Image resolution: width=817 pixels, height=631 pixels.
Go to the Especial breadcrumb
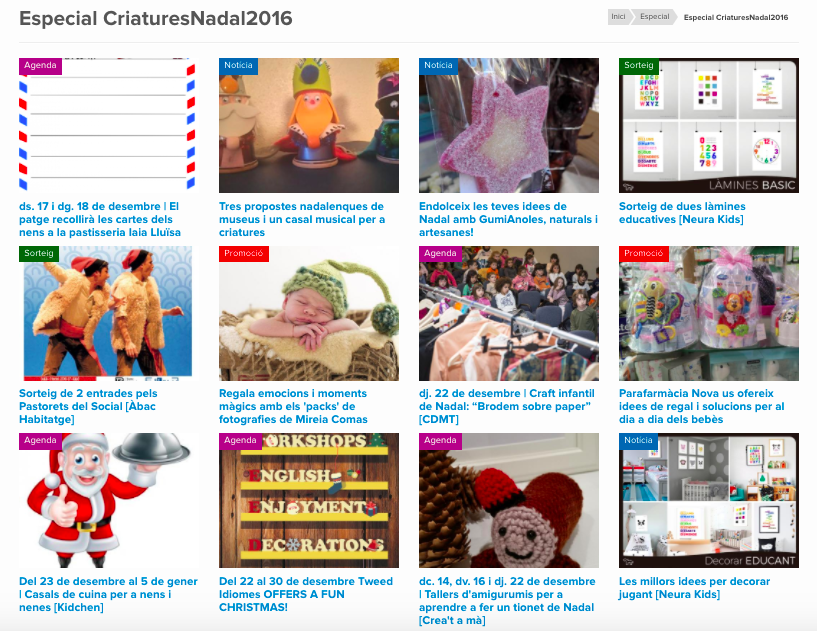(654, 17)
